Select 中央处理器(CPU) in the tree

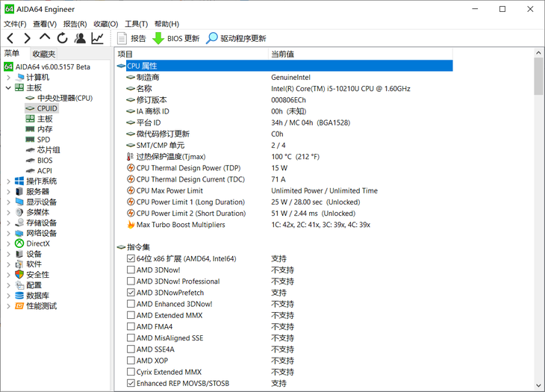click(65, 98)
